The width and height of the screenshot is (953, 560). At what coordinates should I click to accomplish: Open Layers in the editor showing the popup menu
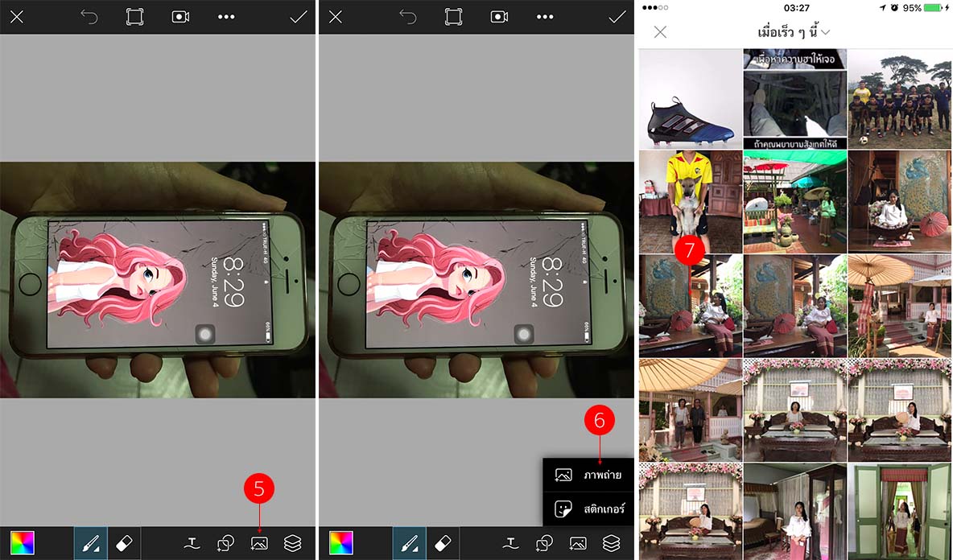pyautogui.click(x=612, y=544)
